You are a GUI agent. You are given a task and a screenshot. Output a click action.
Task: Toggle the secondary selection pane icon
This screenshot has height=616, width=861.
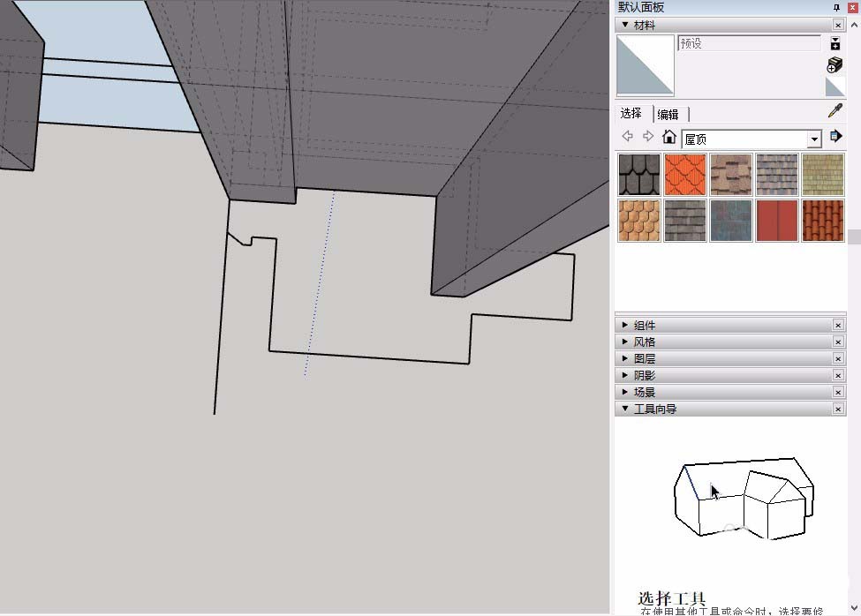coord(835,43)
